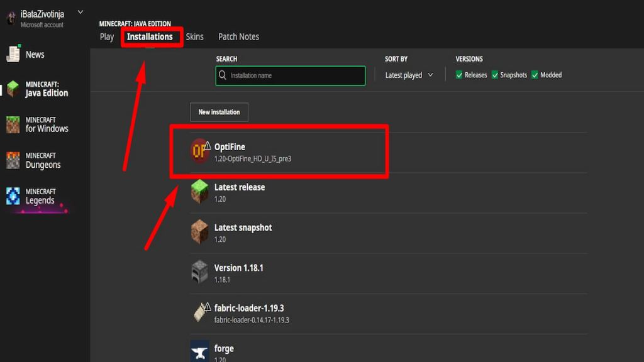Image resolution: width=644 pixels, height=362 pixels.
Task: Click the 1.20-OptiFine_HD_U_I5_pre3 version text
Action: [253, 159]
